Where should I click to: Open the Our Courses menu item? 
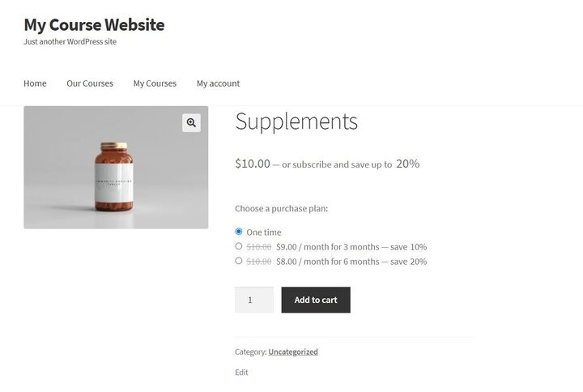click(x=90, y=83)
